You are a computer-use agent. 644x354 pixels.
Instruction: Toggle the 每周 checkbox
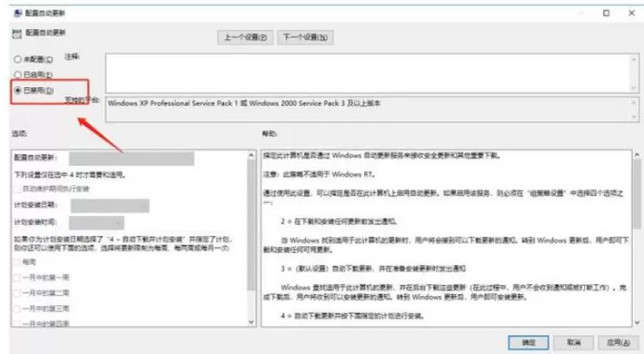tap(17, 262)
